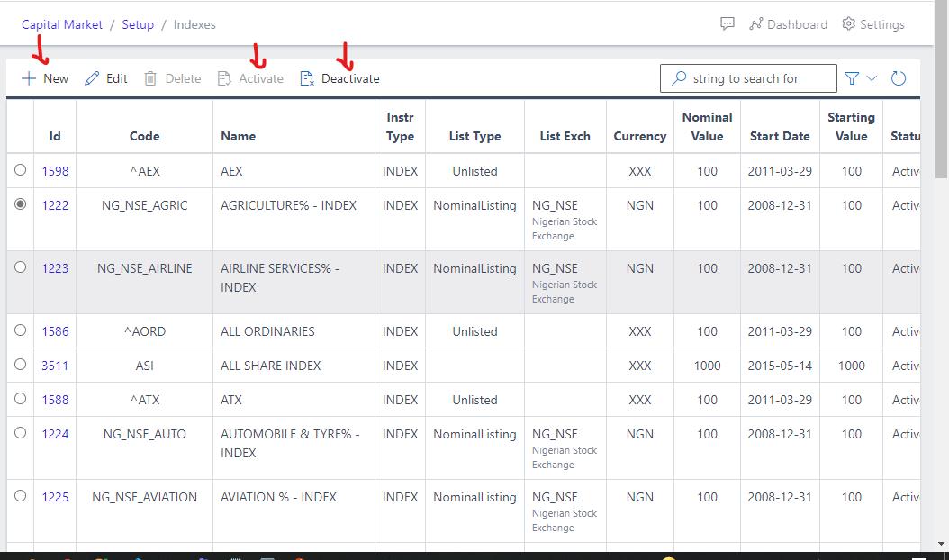Open the Settings gear dropdown
Viewport: 949px width, 560px height.
click(872, 24)
